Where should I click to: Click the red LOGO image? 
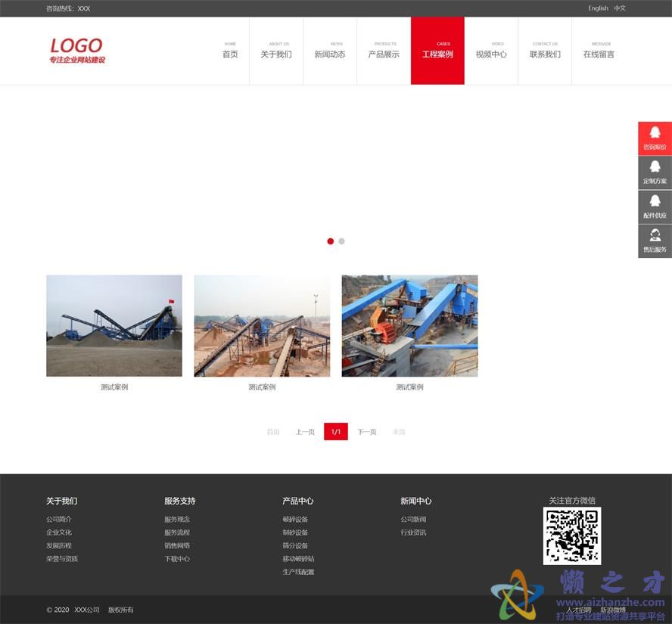[77, 50]
